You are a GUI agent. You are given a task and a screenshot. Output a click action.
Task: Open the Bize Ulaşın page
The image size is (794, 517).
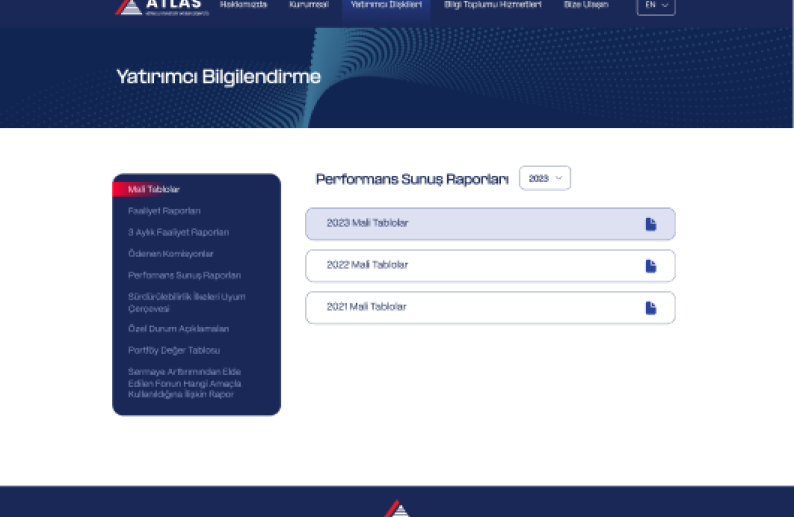tap(585, 5)
